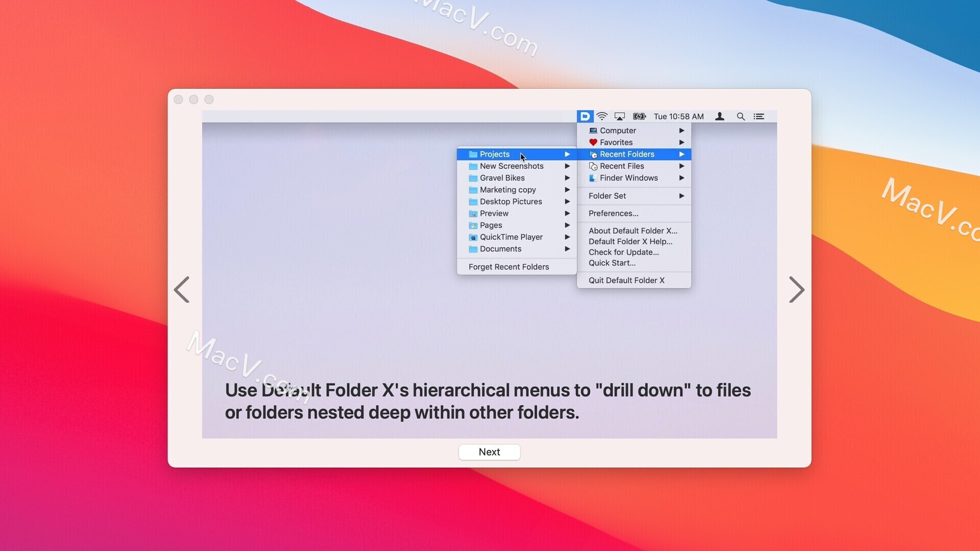Viewport: 980px width, 551px height.
Task: Click the Desktop Pictures folder icon
Action: (473, 202)
